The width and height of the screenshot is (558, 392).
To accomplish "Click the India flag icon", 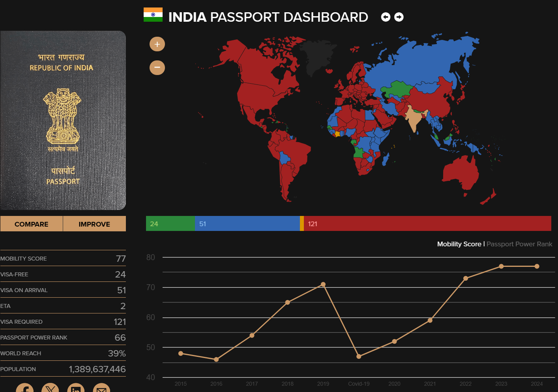I will click(153, 15).
